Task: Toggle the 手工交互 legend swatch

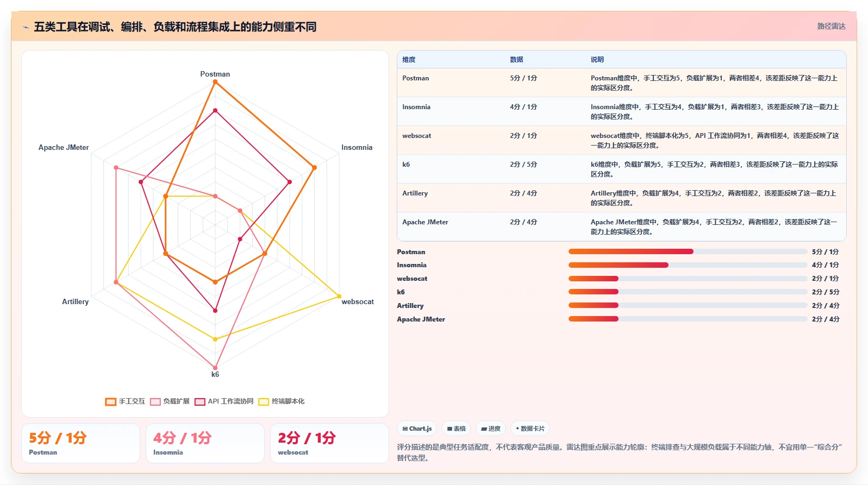Action: pos(111,401)
